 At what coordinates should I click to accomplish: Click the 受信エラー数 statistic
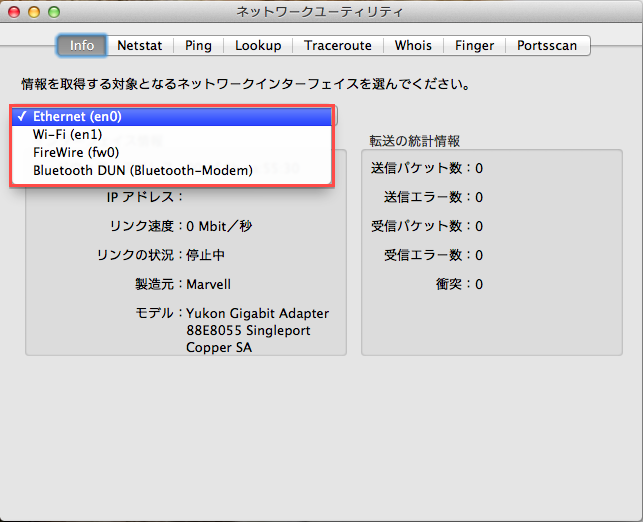(433, 255)
